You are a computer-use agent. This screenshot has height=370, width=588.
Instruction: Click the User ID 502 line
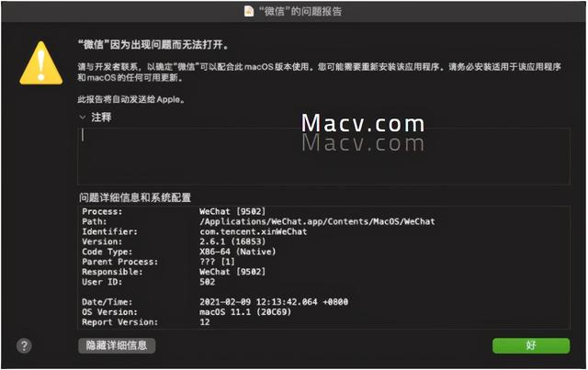[x=149, y=282]
